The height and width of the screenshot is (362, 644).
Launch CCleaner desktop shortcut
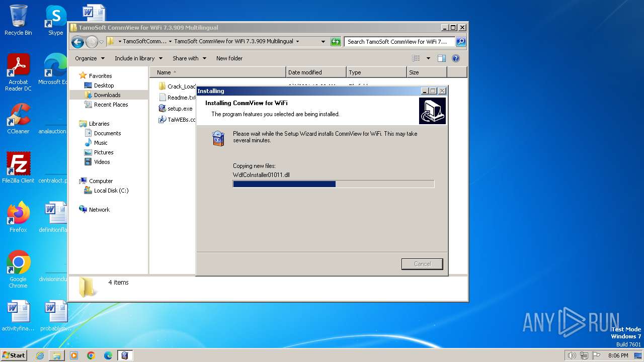pyautogui.click(x=18, y=119)
